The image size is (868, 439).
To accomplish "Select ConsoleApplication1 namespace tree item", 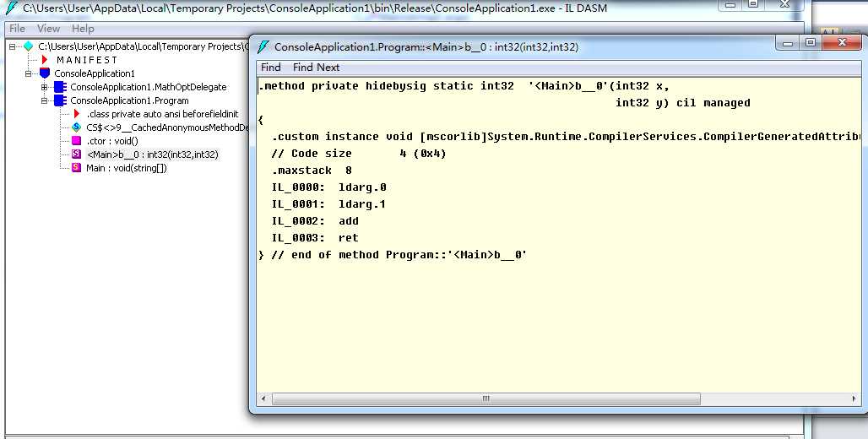I will (x=94, y=73).
